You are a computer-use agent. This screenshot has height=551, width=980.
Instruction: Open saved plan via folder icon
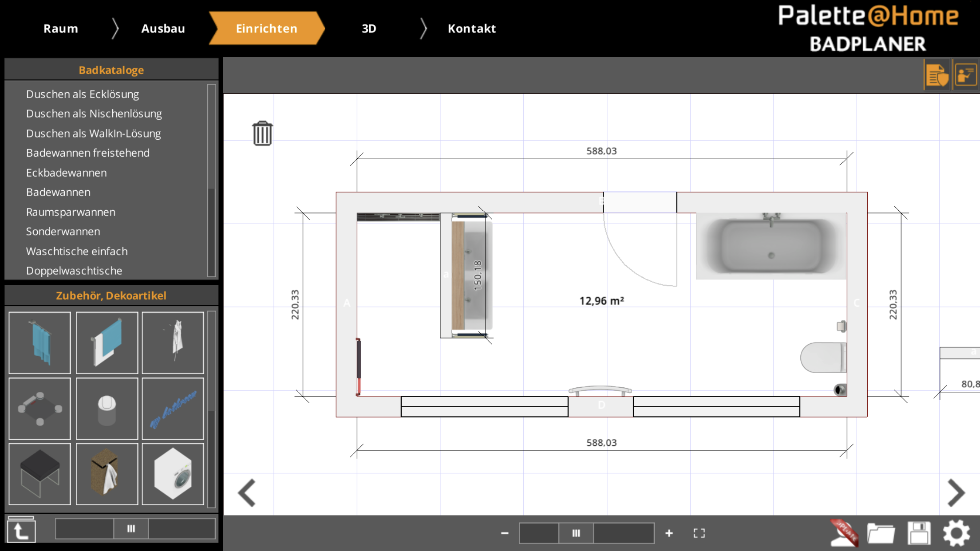point(881,532)
